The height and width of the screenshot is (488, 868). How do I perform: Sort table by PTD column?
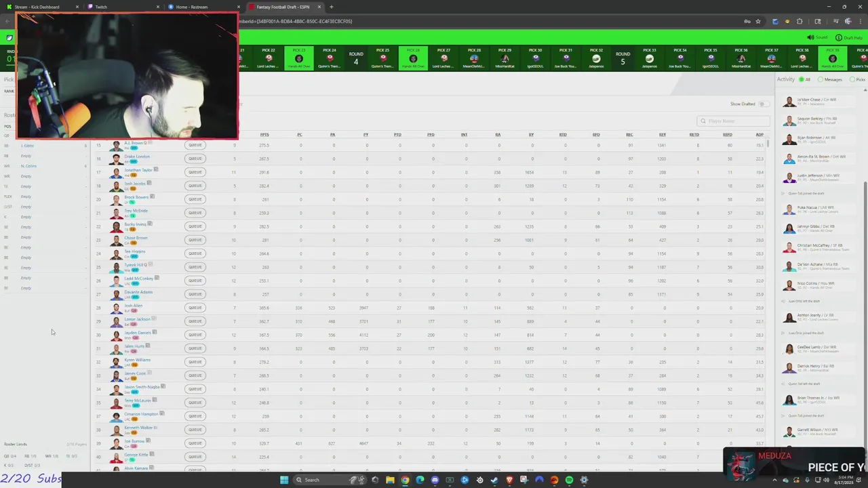point(397,134)
